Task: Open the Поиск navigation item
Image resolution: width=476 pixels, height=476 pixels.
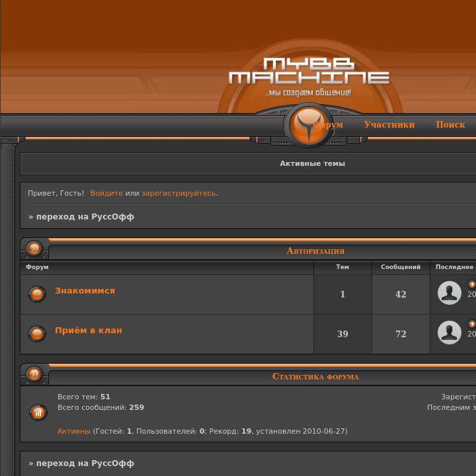Action: [450, 124]
